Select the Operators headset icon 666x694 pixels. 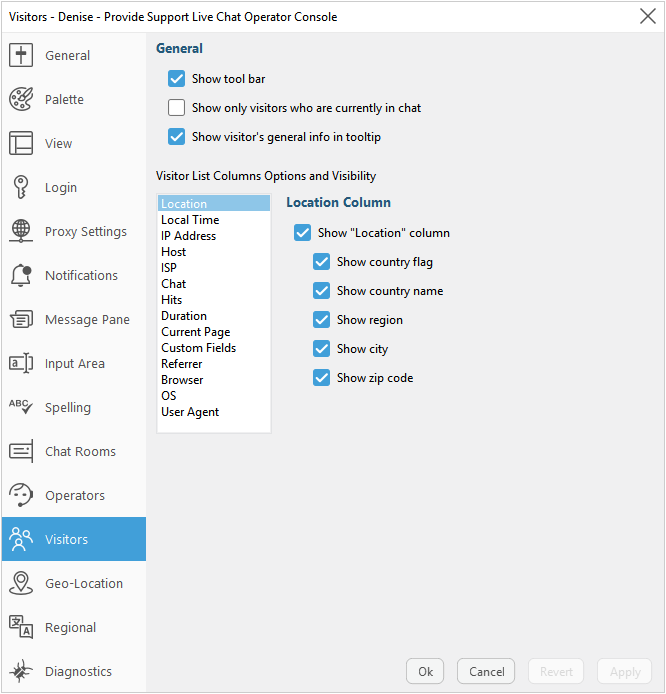point(21,495)
